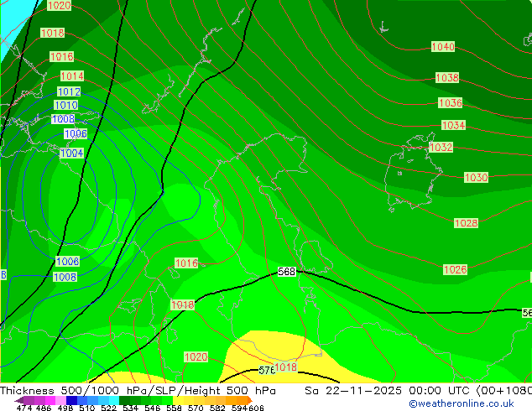
Task: Pick the magenta swatch in thickness legend
Action: pyautogui.click(x=50, y=400)
